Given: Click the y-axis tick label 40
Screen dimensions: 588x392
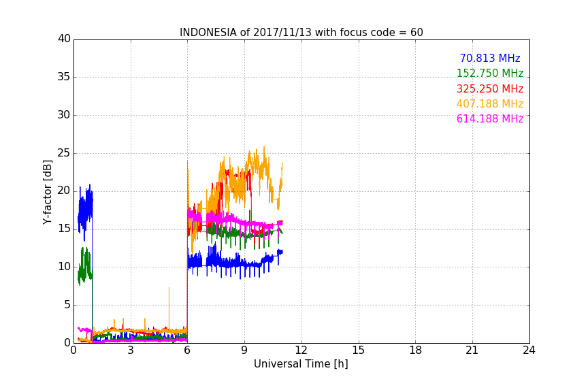Looking at the screenshot, I should [x=64, y=39].
